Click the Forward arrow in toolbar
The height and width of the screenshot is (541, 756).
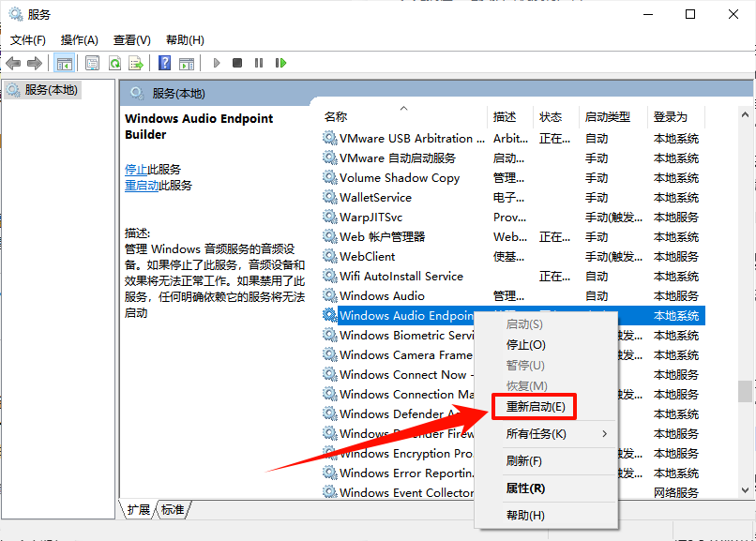click(35, 63)
